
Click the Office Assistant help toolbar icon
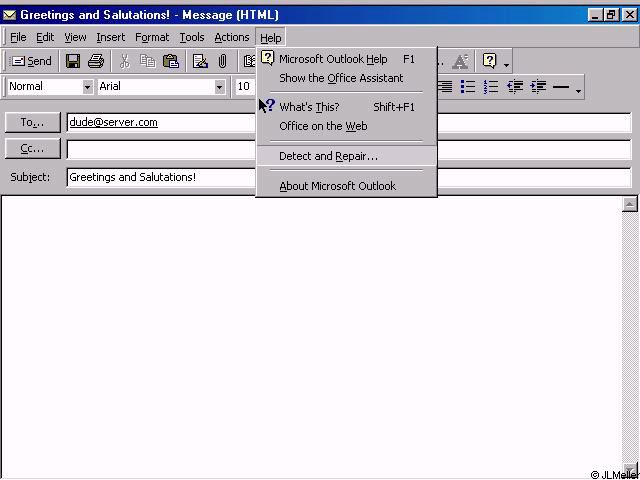click(490, 61)
